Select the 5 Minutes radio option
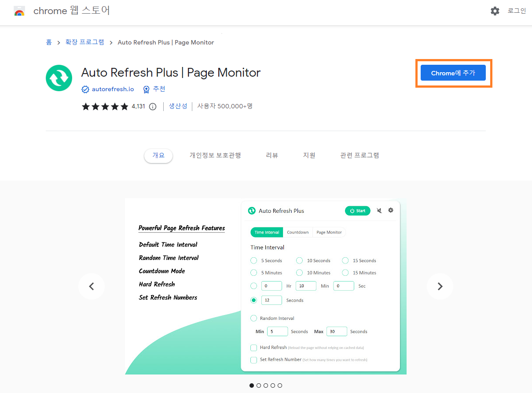 (x=253, y=273)
